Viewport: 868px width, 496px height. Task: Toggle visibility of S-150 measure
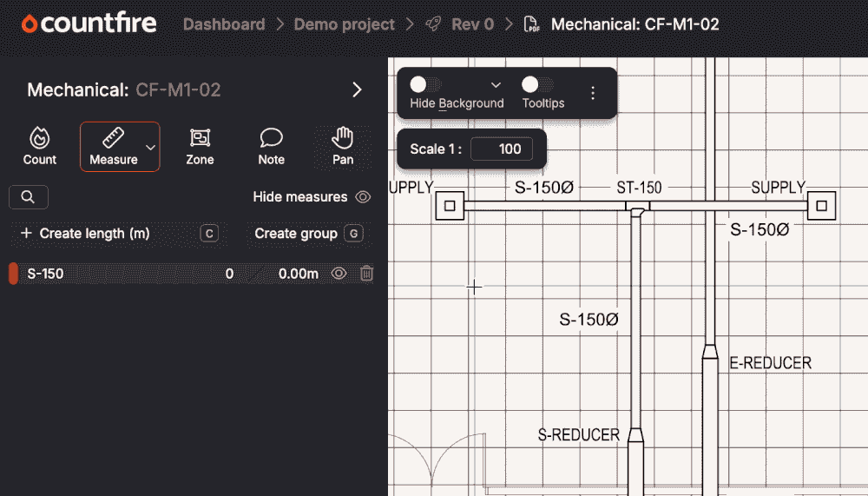click(339, 274)
